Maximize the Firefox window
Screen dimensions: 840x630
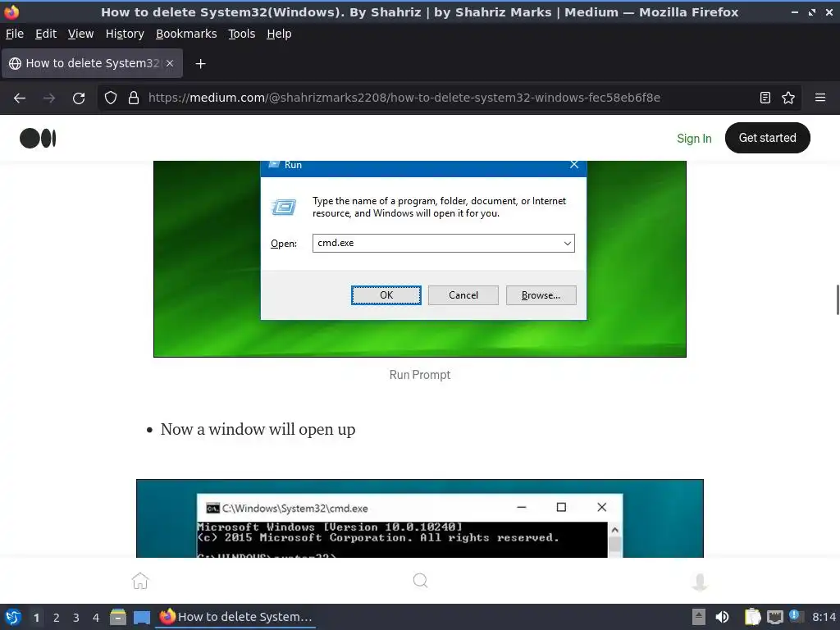[812, 11]
